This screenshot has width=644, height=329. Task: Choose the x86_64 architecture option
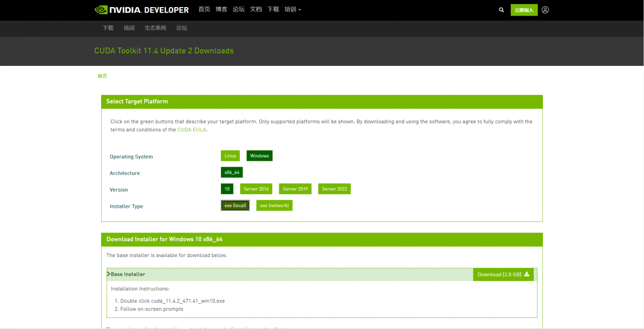pos(232,173)
